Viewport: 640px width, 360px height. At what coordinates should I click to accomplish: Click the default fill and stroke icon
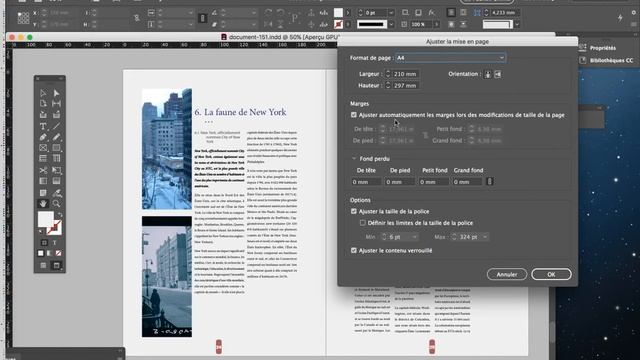tap(40, 232)
